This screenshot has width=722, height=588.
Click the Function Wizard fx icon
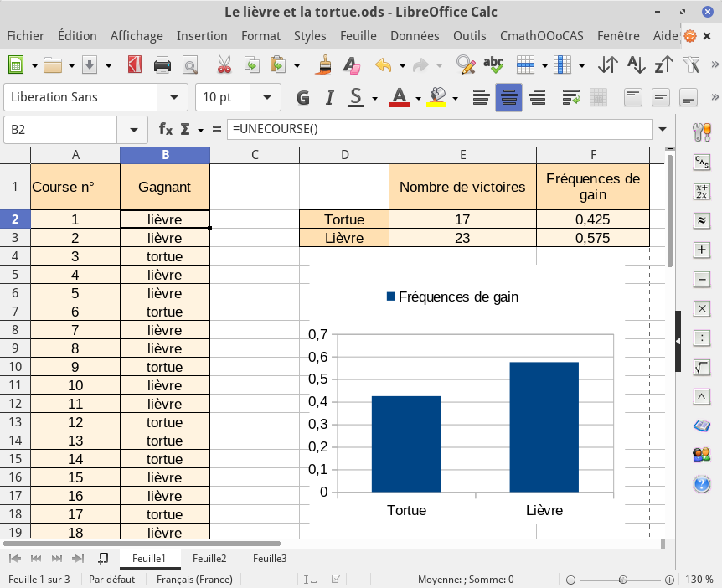166,130
